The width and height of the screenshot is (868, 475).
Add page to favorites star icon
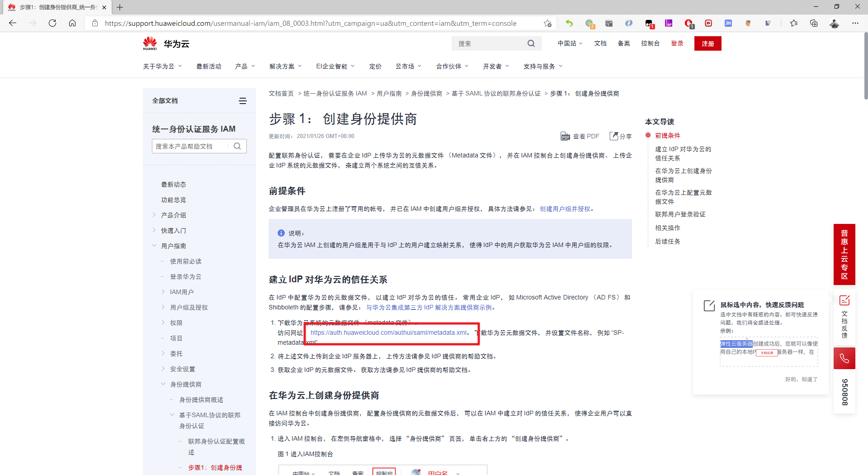547,23
